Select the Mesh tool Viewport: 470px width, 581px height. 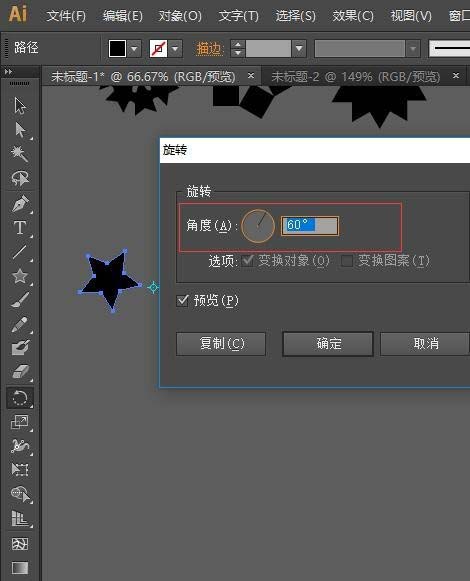click(20, 544)
